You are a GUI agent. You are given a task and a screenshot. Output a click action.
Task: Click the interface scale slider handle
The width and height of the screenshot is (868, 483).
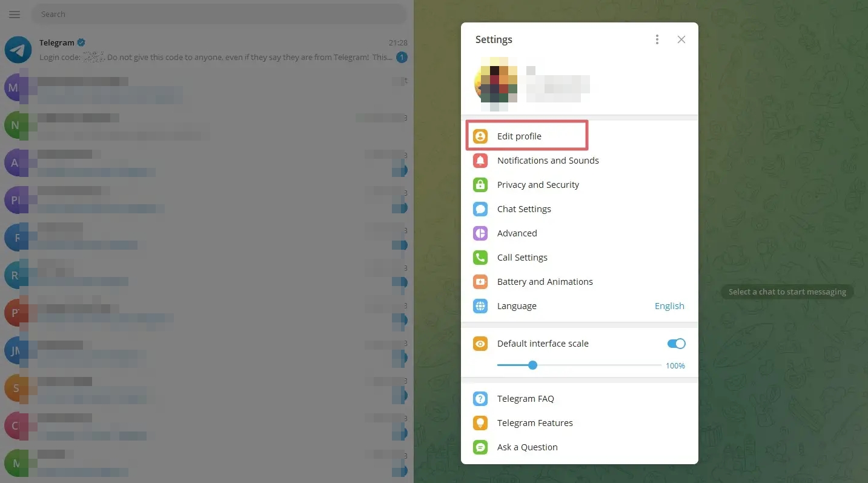(x=532, y=365)
